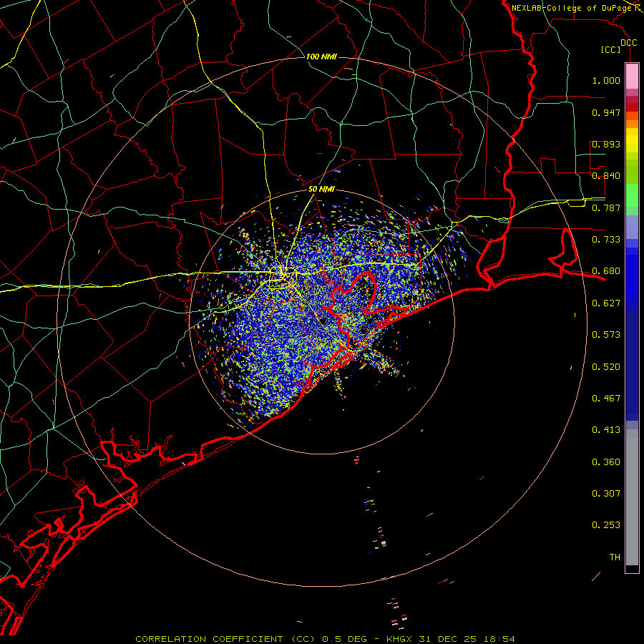
Task: Click the 0.520 color scale value
Action: [606, 367]
